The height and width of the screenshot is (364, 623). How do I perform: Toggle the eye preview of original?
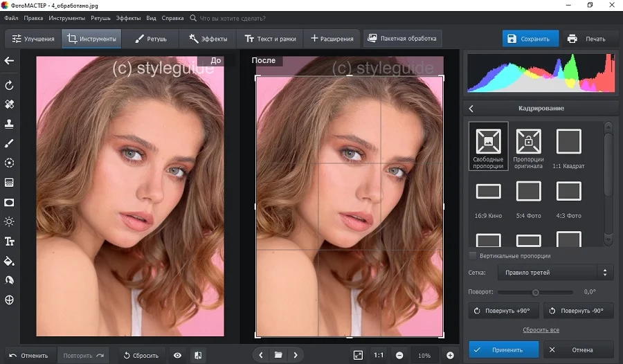(178, 355)
